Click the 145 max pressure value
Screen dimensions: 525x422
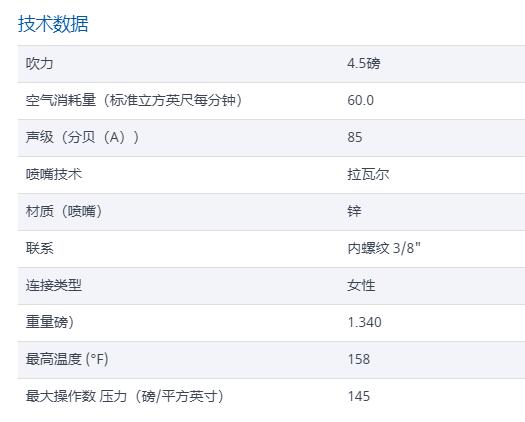tap(359, 396)
